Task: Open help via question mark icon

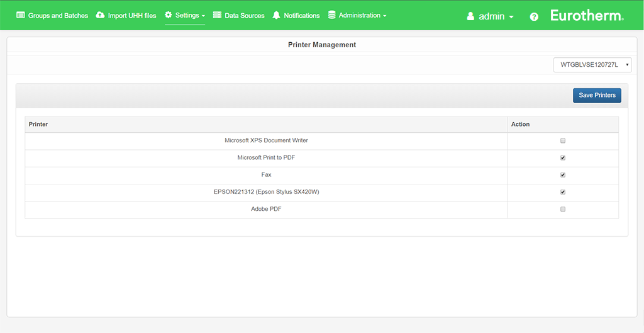Action: pos(534,16)
